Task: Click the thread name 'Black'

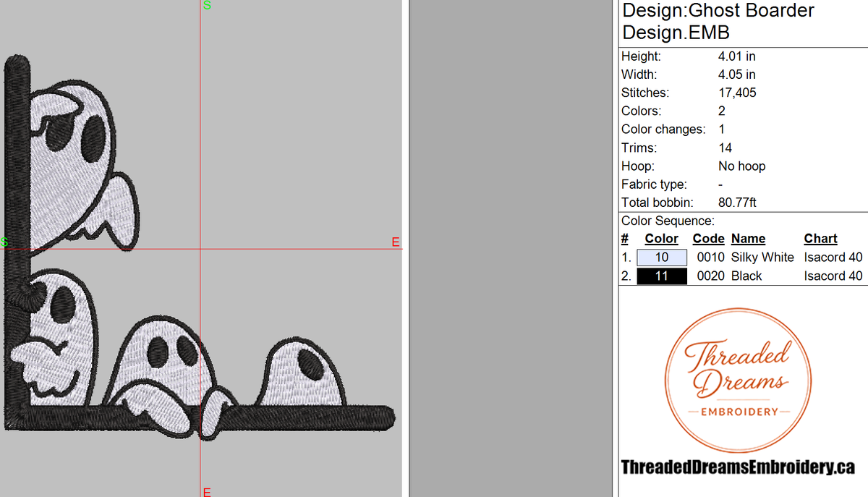Action: [746, 276]
